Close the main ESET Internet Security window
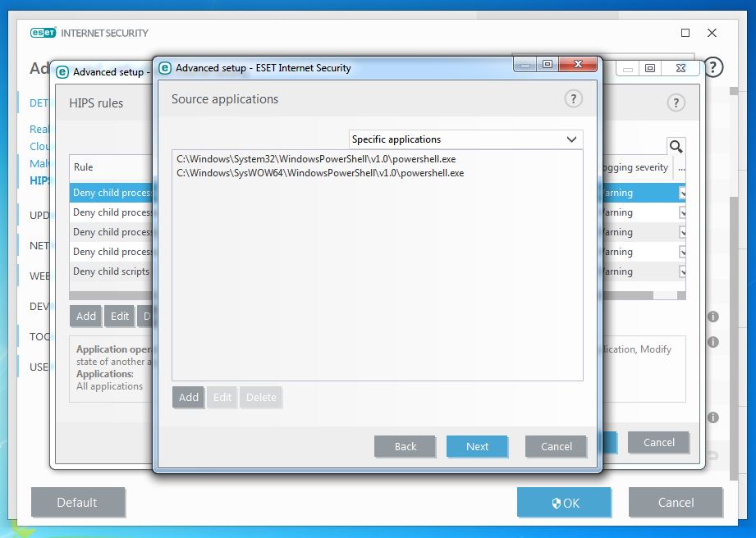The height and width of the screenshot is (538, 756). [712, 33]
